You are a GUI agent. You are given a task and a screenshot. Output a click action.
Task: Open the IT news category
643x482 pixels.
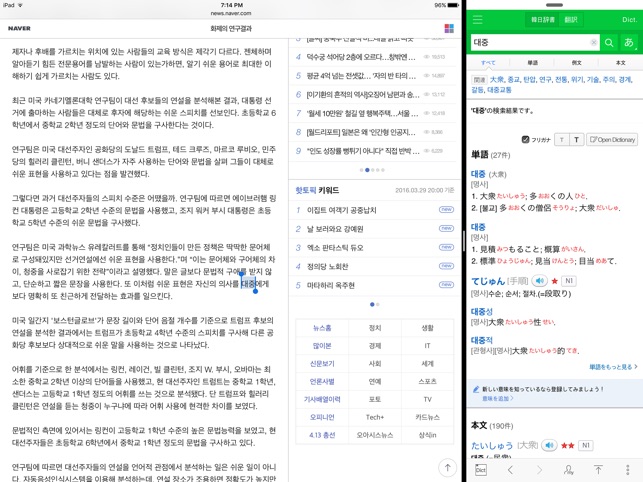coord(427,346)
